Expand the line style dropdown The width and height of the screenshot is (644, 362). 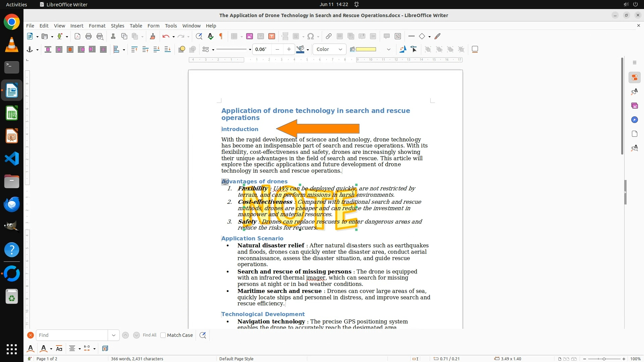(250, 50)
